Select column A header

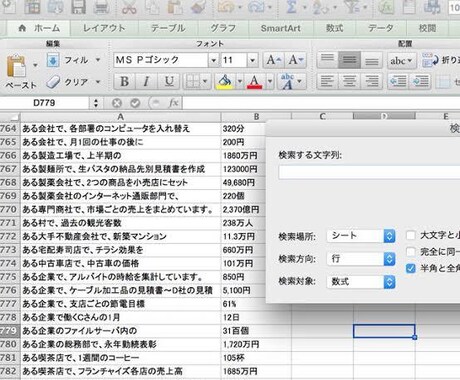[x=121, y=116]
